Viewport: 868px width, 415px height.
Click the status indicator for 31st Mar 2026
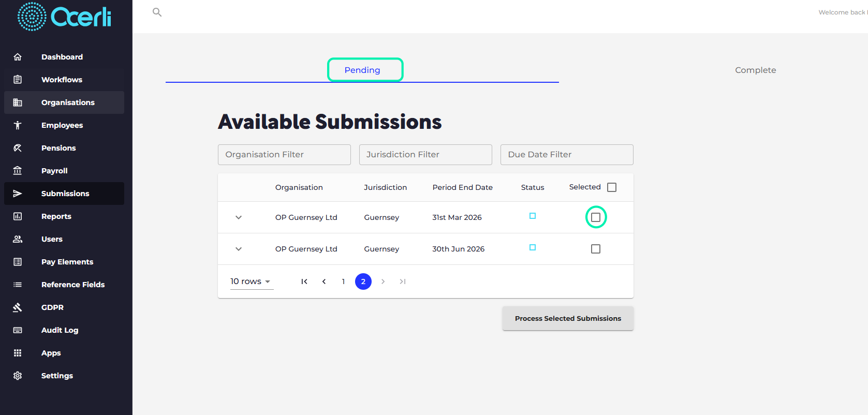click(x=533, y=216)
